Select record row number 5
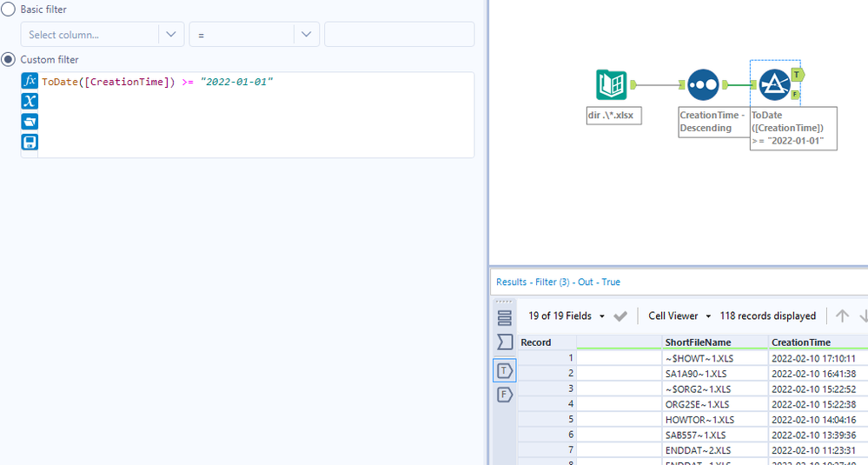 [x=547, y=420]
